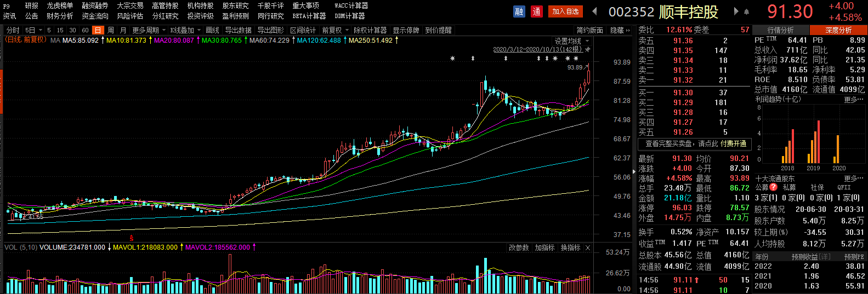Open the 资金流向 menu

(x=95, y=16)
